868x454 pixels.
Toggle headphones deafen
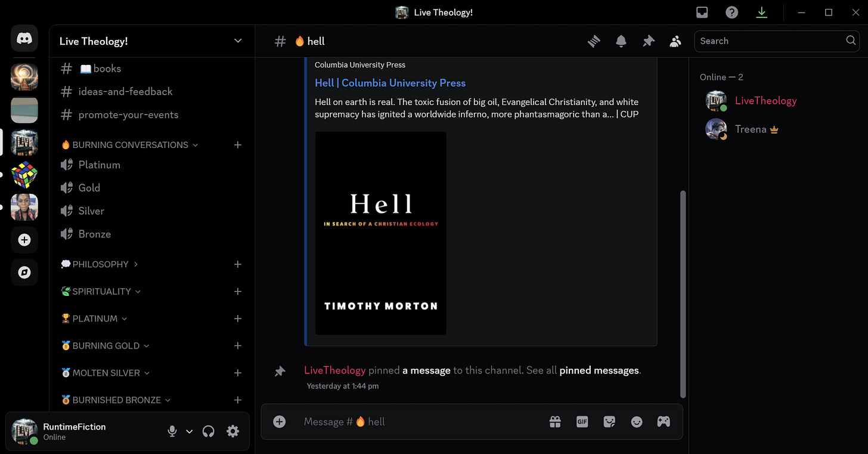(208, 431)
